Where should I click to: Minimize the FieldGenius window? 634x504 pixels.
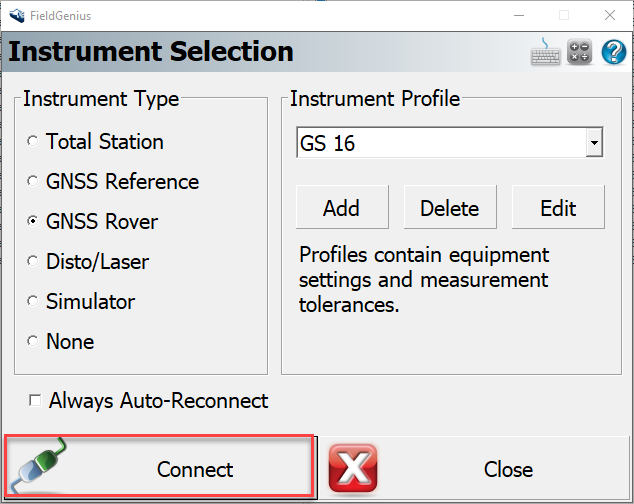pyautogui.click(x=517, y=15)
